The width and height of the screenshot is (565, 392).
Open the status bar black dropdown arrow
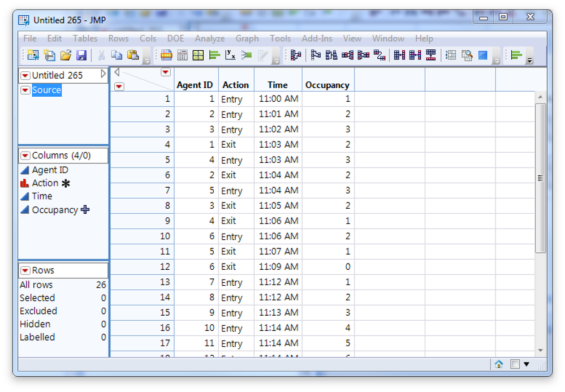(527, 364)
